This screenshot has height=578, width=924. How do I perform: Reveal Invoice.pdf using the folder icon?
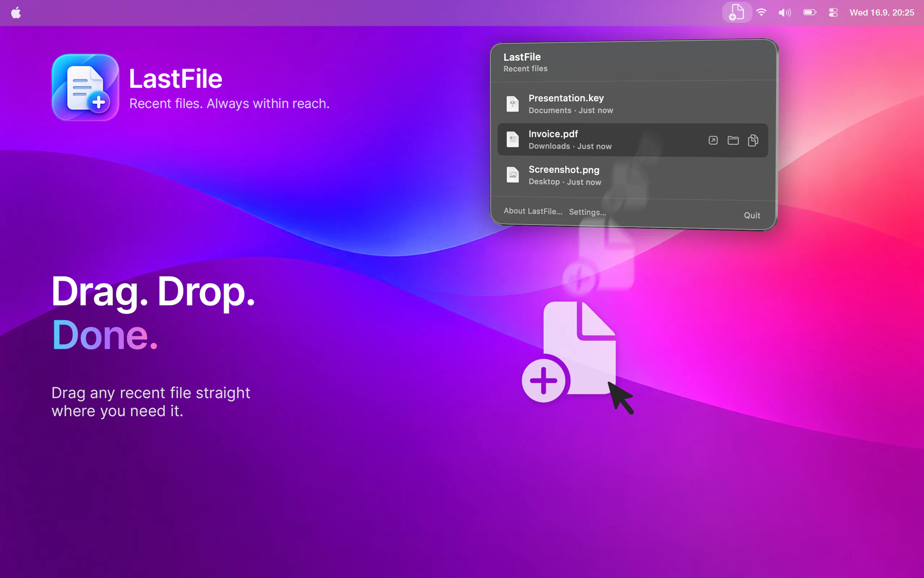(x=733, y=140)
